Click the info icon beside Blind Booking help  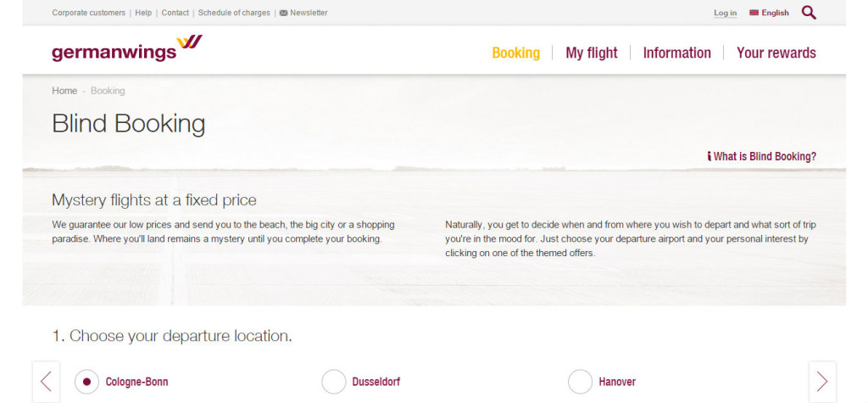[x=709, y=156]
